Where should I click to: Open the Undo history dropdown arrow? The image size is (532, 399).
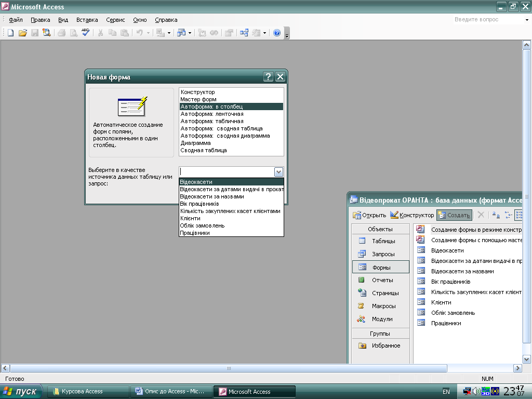click(x=148, y=33)
